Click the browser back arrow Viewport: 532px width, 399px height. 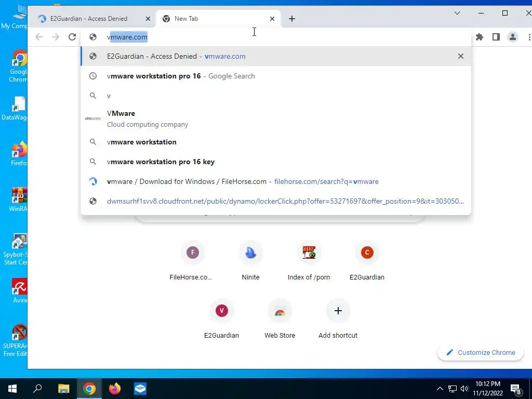pos(39,37)
